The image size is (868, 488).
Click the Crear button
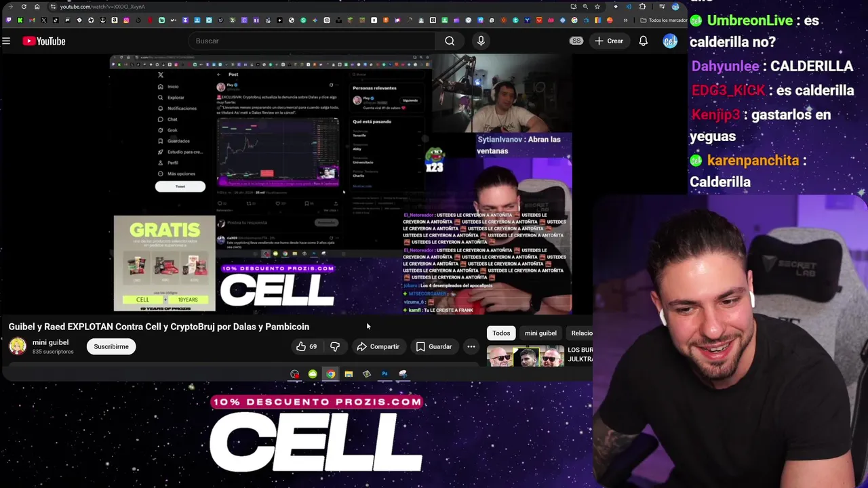[609, 41]
